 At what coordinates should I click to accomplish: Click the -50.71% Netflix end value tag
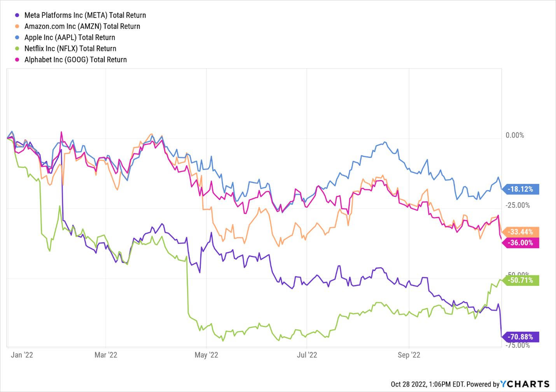click(521, 280)
